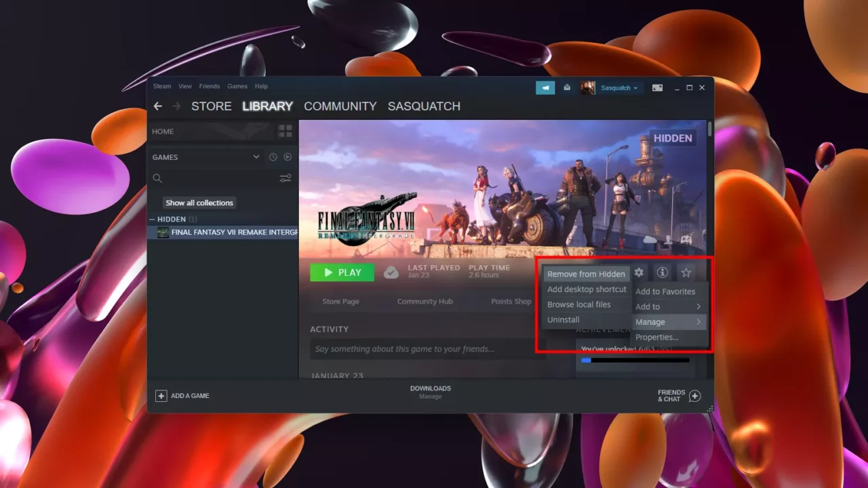Toggle ready-to-play filter icon
This screenshot has width=868, height=488.
point(288,157)
